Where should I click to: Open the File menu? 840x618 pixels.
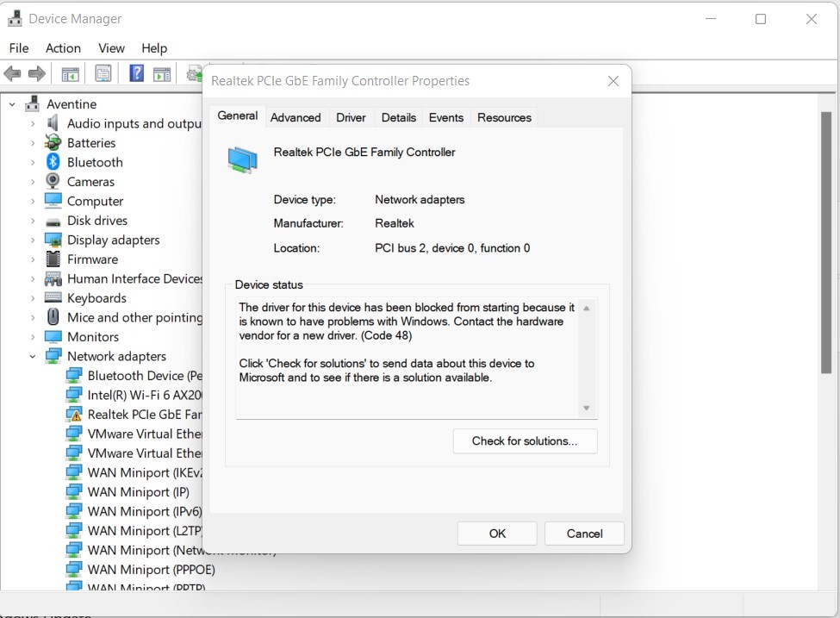[19, 48]
